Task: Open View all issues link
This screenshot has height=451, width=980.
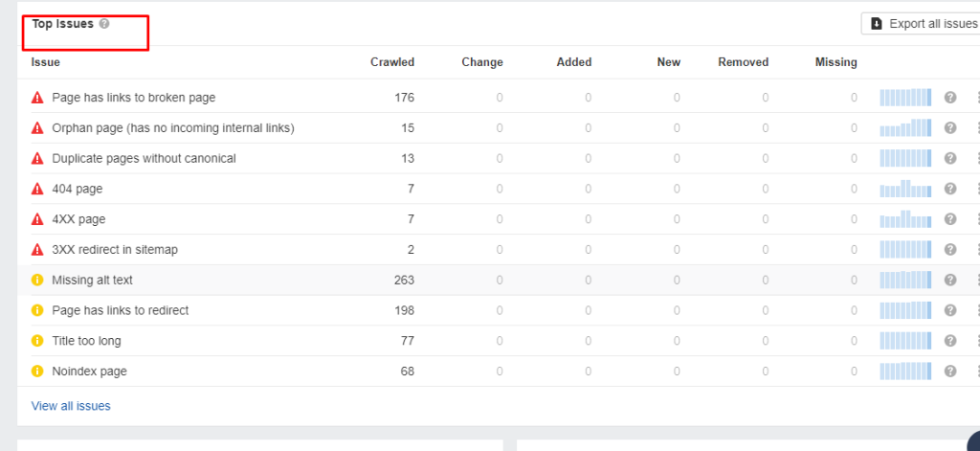Action: [x=71, y=406]
